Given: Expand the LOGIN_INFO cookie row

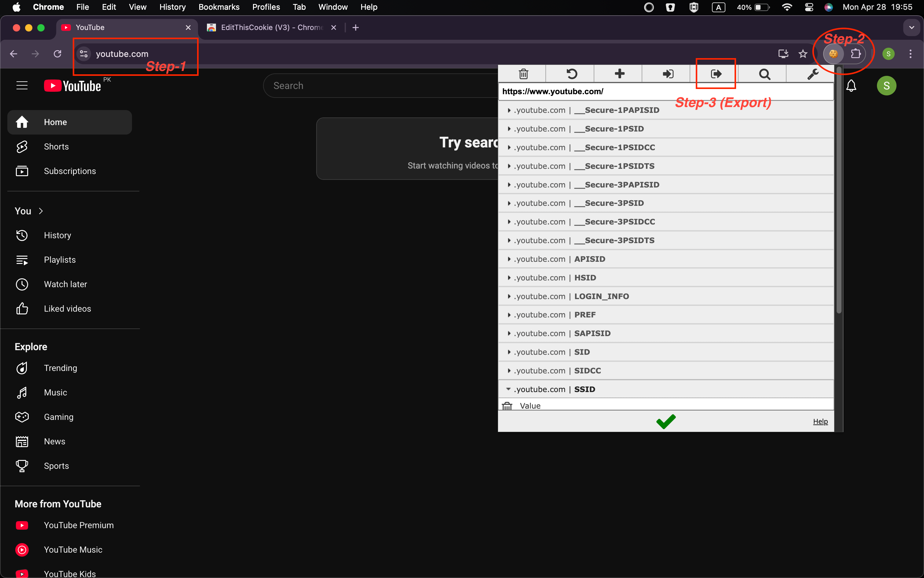Looking at the screenshot, I should coord(665,296).
